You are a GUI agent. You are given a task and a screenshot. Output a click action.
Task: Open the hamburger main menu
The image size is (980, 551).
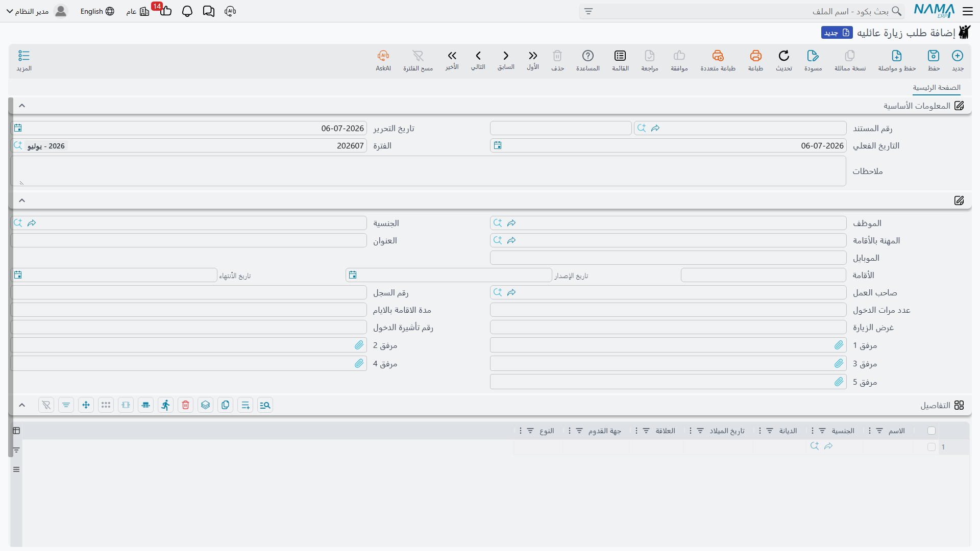point(968,11)
